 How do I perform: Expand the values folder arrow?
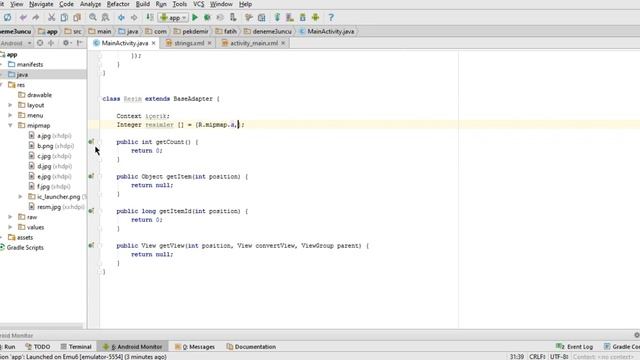click(10, 227)
